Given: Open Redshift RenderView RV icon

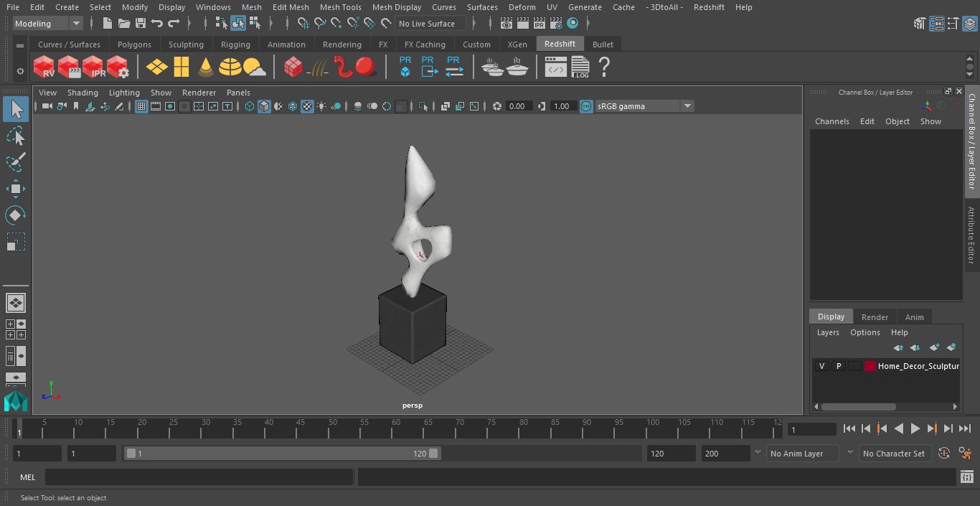Looking at the screenshot, I should click(x=44, y=67).
